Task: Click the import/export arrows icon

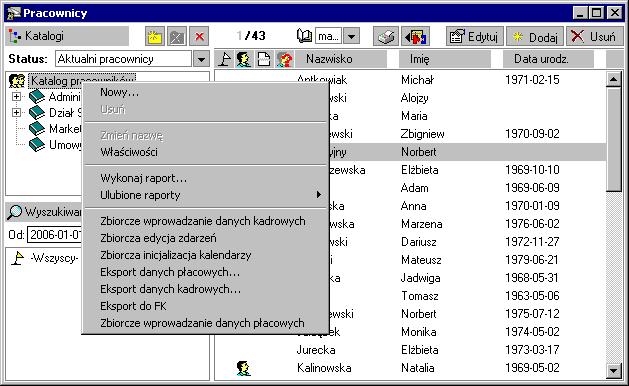Action: point(416,37)
